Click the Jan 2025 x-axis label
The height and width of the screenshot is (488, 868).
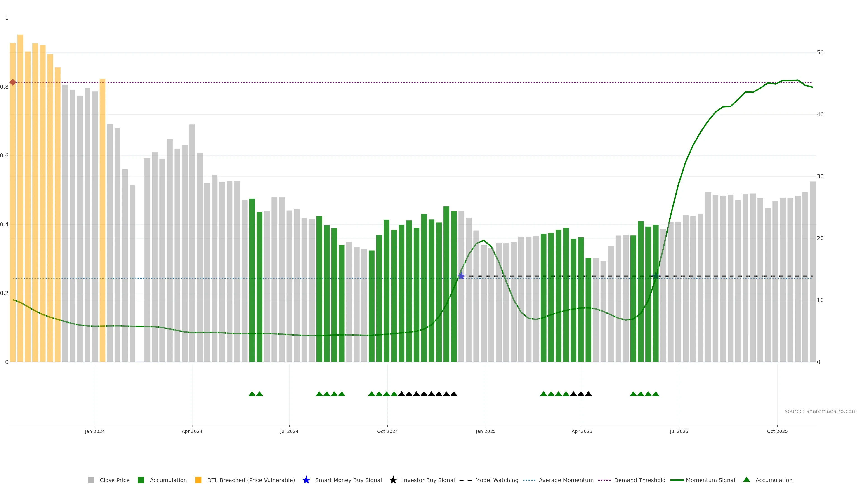[x=486, y=431]
